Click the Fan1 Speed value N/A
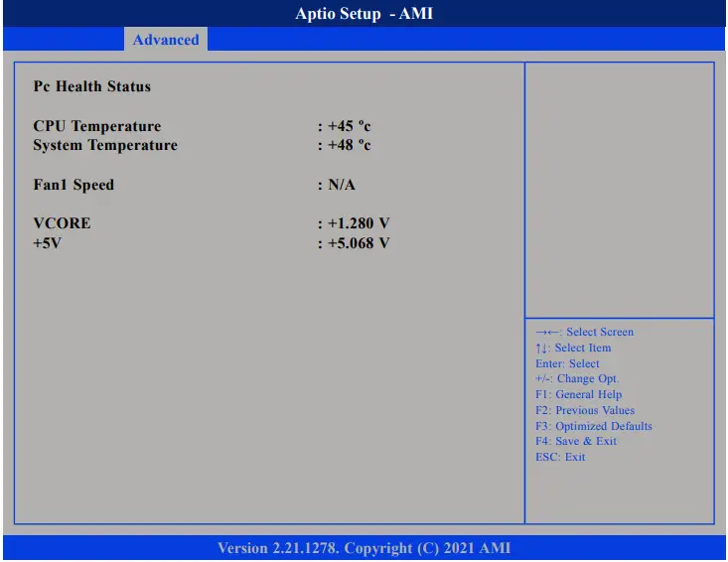 click(x=342, y=185)
